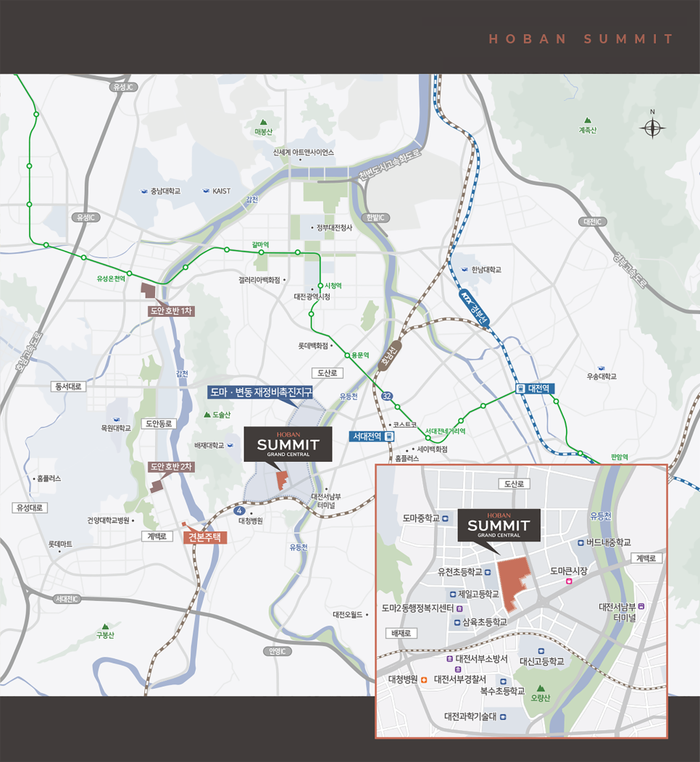
Task: Click the pink market icon under 도마큰시장
Action: (569, 581)
